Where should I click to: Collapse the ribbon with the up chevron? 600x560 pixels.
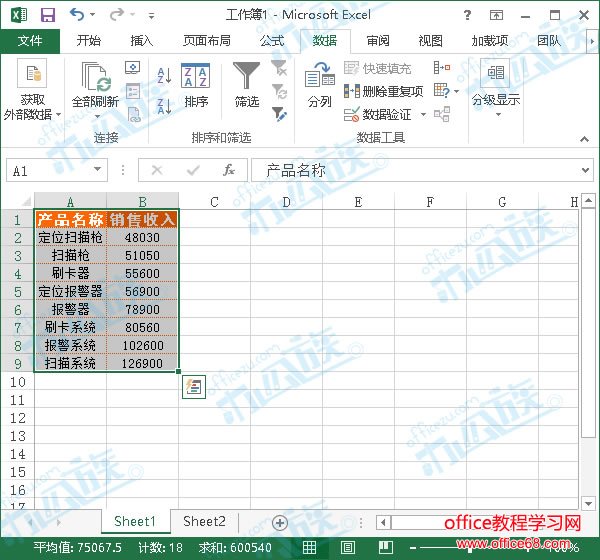(584, 139)
